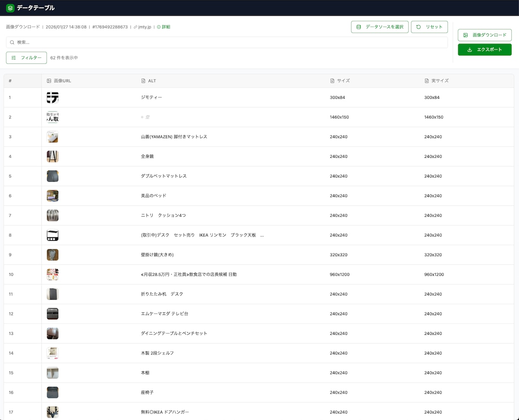Open the ダブルベットマットレス thumbnail
The width and height of the screenshot is (519, 420).
[x=52, y=176]
